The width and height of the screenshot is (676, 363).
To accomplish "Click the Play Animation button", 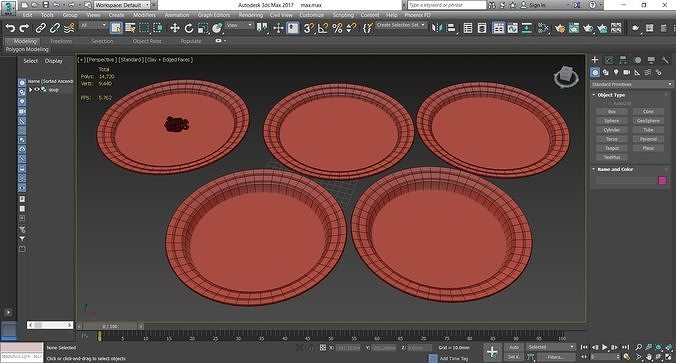I will point(605,347).
